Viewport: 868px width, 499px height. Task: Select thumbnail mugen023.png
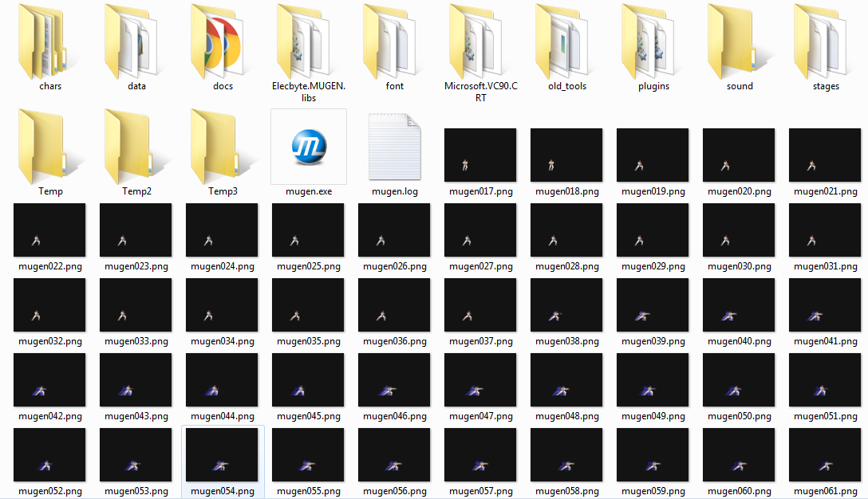point(136,230)
